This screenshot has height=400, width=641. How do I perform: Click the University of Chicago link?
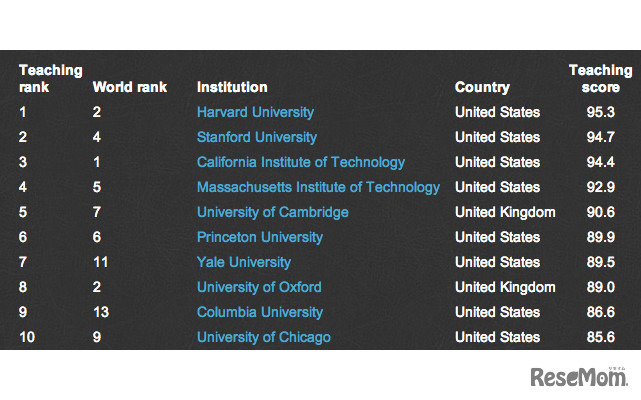(x=264, y=337)
